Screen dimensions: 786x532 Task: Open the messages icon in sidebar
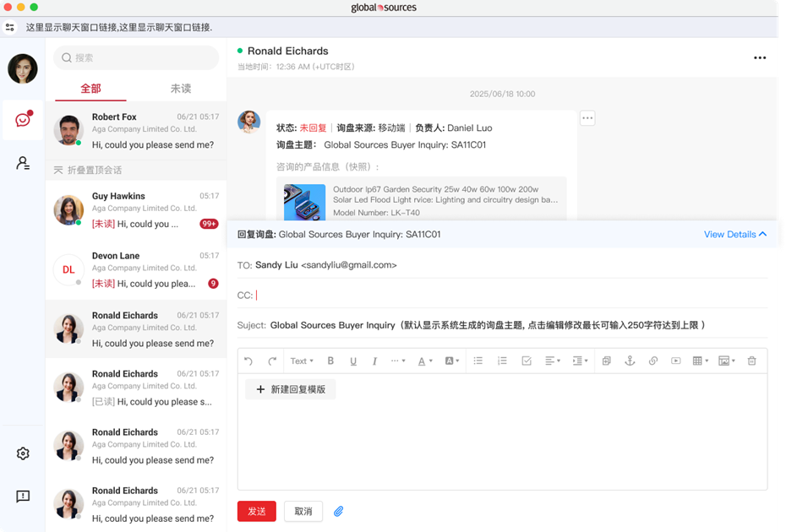pos(23,120)
